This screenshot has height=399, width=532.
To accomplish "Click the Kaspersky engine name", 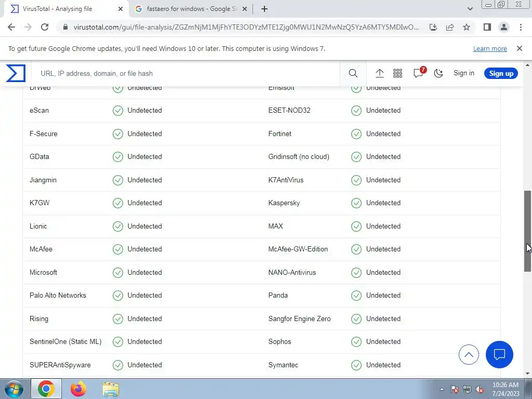I will [x=284, y=203].
